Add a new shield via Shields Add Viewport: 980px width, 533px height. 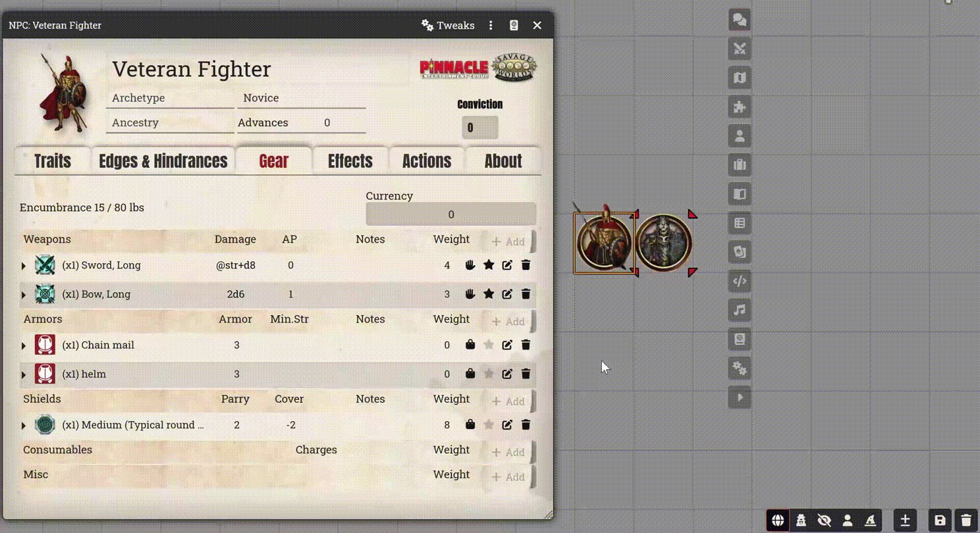(x=508, y=401)
